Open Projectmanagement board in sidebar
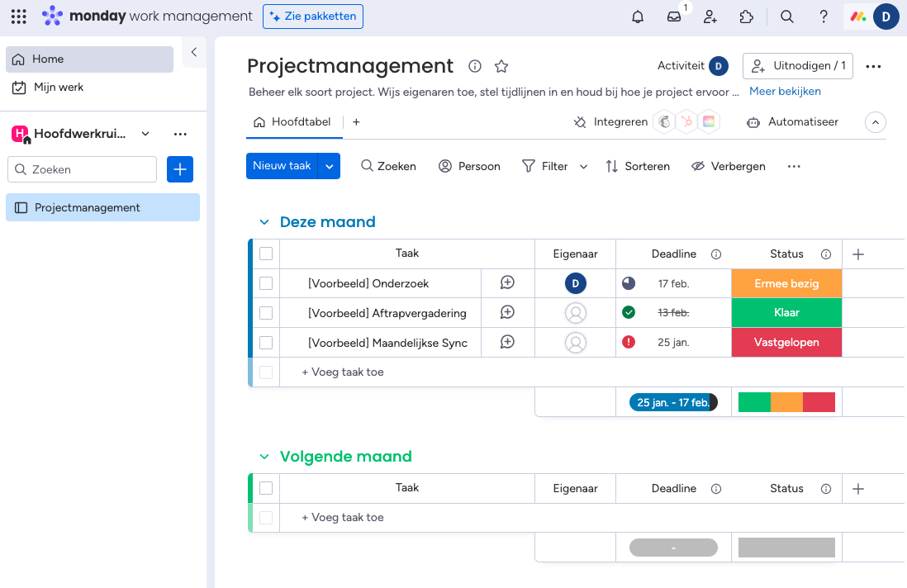 click(103, 207)
